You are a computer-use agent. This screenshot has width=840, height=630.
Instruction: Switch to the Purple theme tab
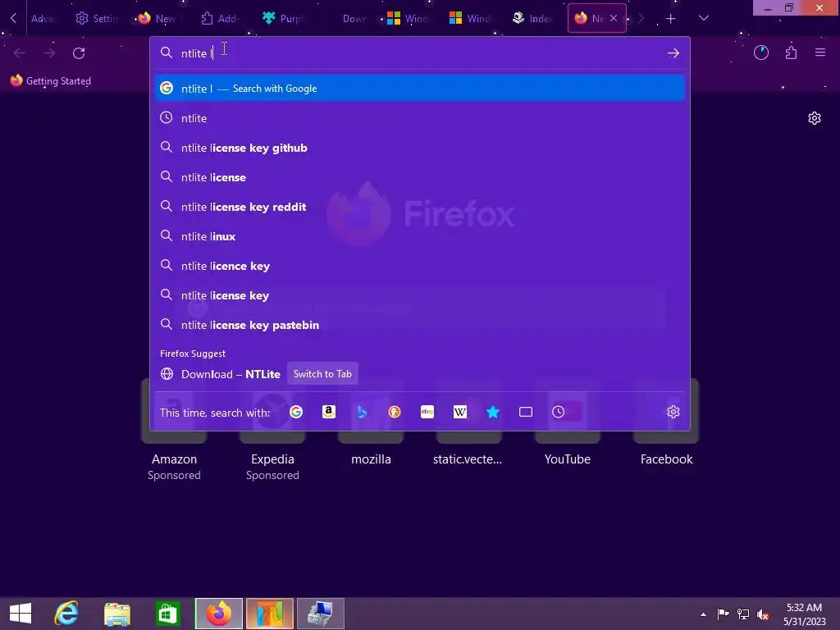[x=283, y=19]
